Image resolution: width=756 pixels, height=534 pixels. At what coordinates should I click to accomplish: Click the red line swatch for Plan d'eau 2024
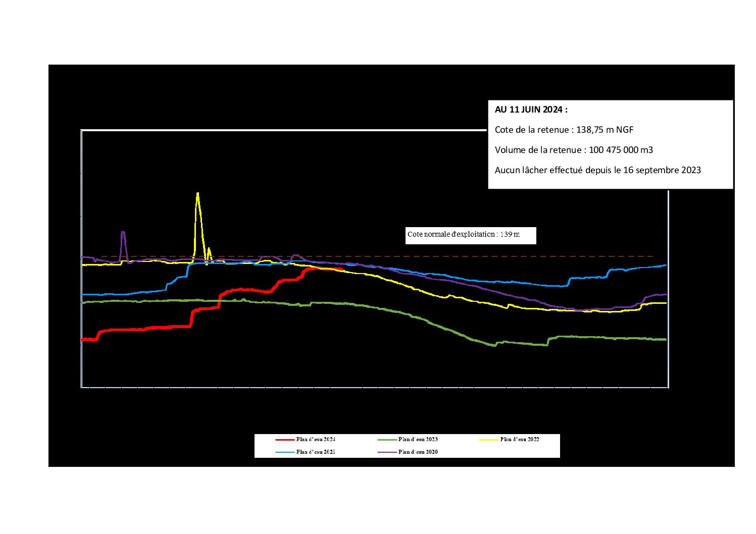click(285, 440)
